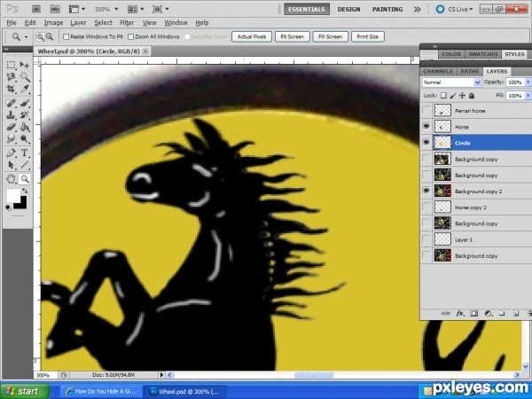Click the Print Size button
The image size is (532, 399).
point(368,36)
